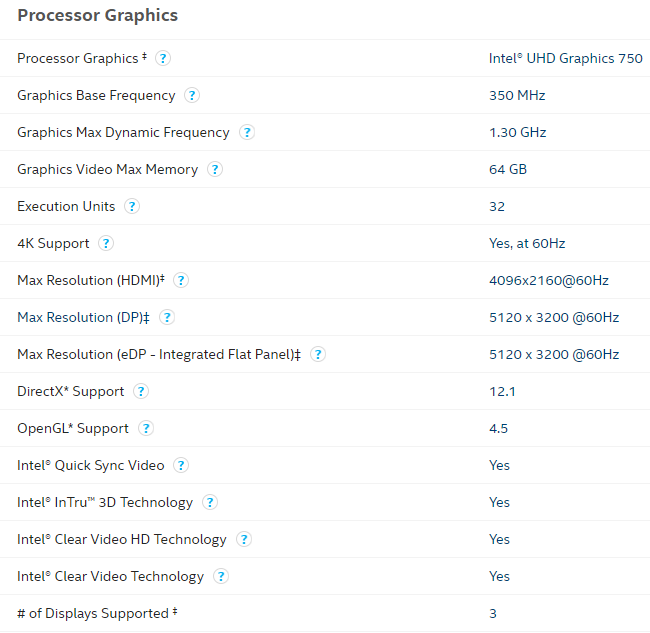Click help icon beside Processor Graphics

coord(163,58)
